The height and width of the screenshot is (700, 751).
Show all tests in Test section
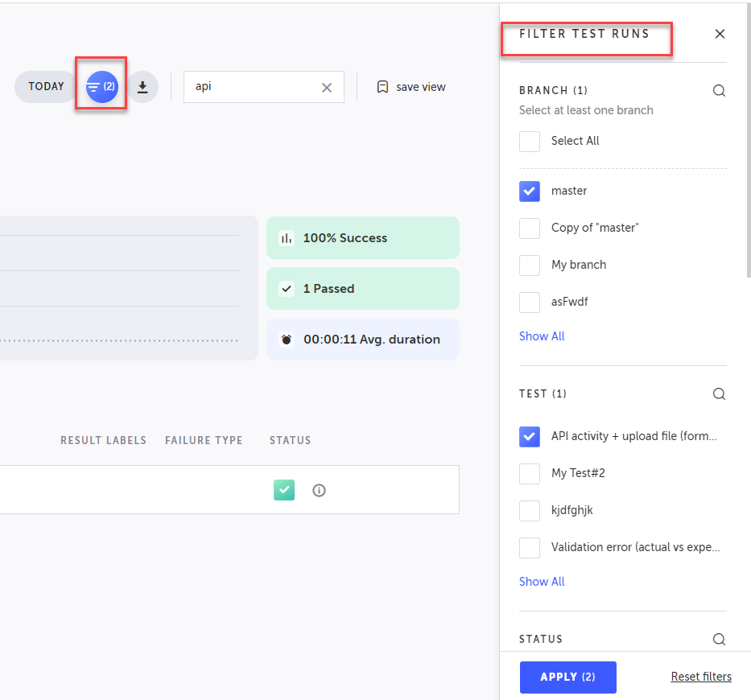coord(542,582)
